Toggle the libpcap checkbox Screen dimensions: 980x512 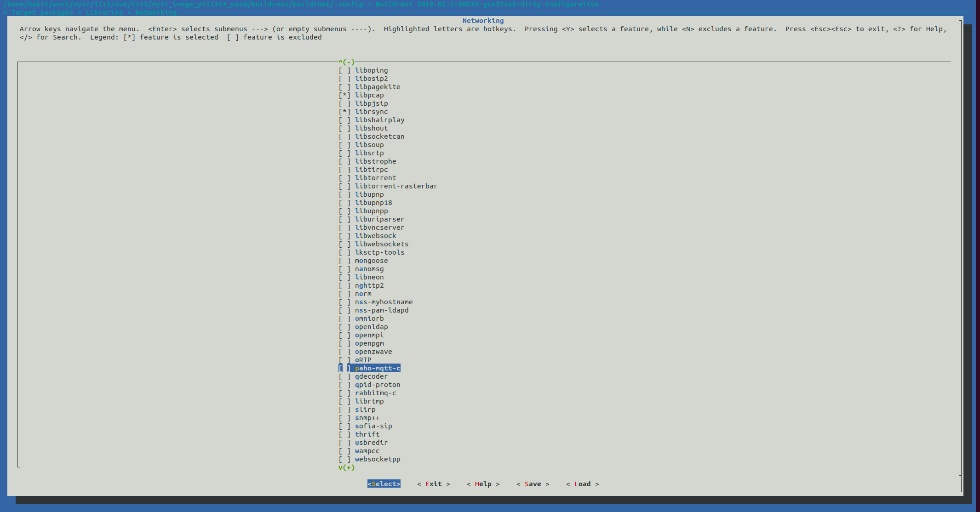click(x=344, y=95)
